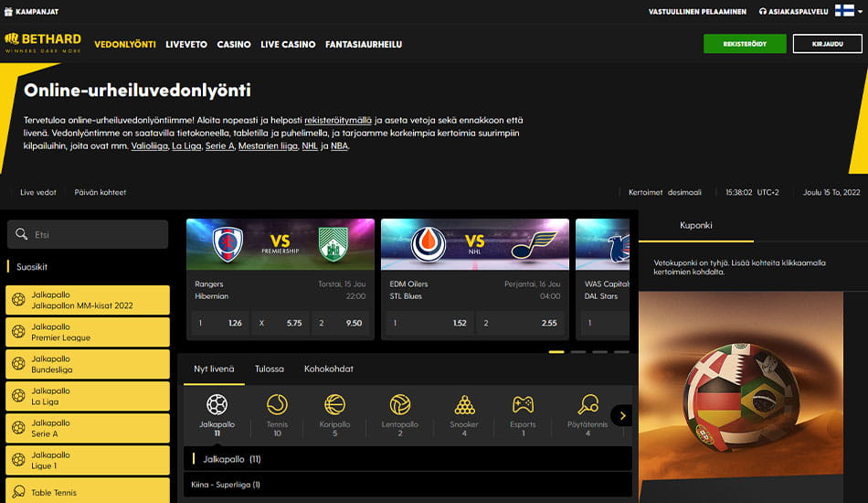Follow the NHL text link
Viewport: 868px width, 503px height.
310,146
